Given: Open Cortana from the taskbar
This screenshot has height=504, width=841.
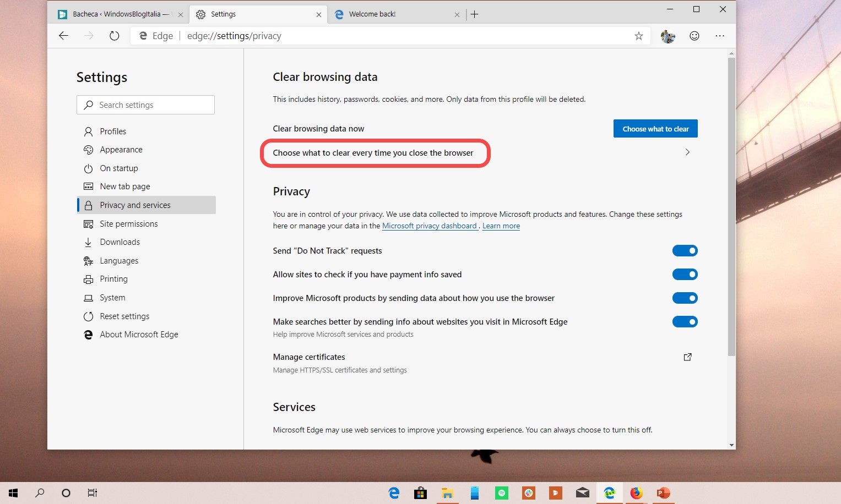Looking at the screenshot, I should pyautogui.click(x=66, y=493).
